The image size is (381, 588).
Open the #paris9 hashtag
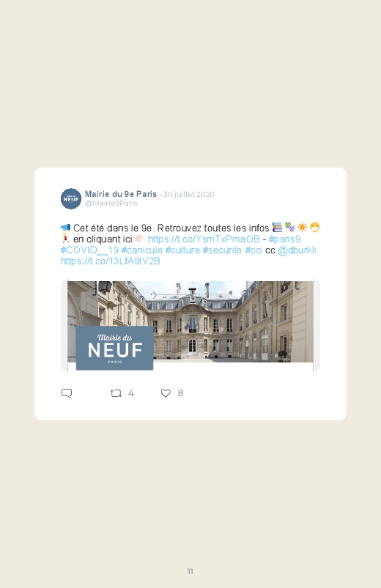pos(284,239)
